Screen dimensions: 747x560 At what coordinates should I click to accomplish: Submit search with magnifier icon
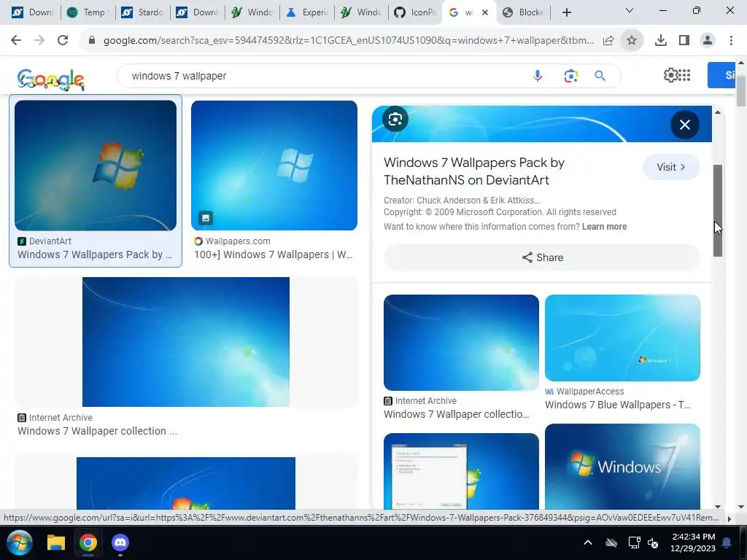click(600, 76)
